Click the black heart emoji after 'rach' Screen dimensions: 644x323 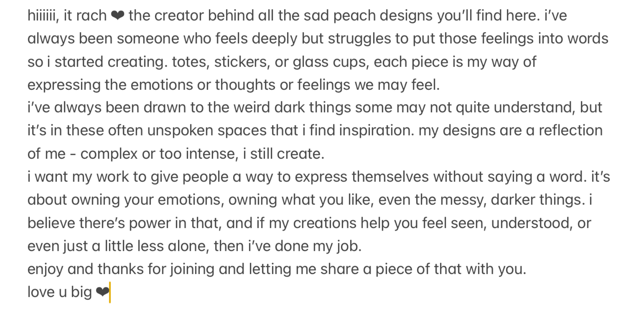118,15
